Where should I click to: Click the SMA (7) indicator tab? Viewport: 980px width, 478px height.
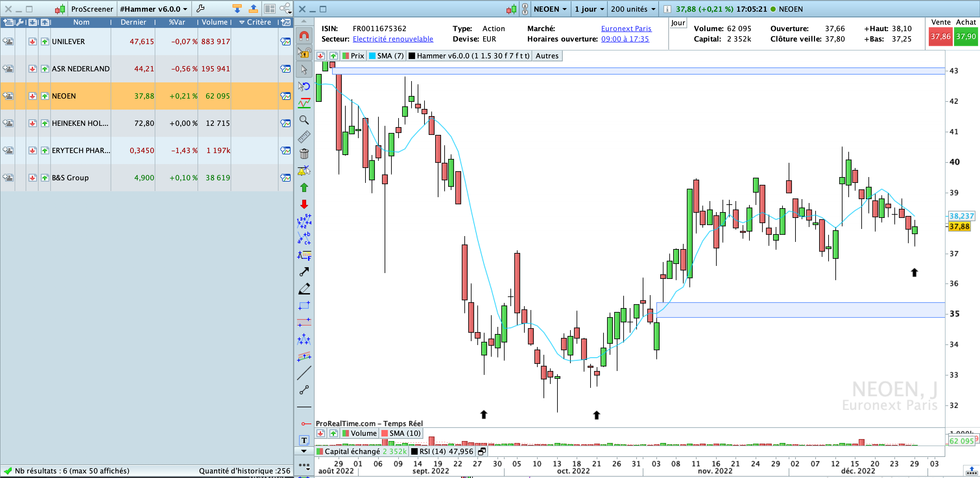point(386,56)
